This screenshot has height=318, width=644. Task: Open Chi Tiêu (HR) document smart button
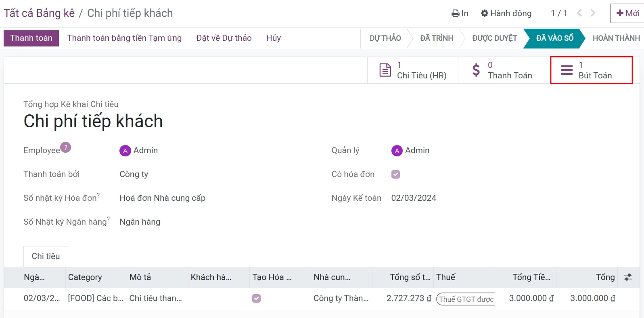pyautogui.click(x=413, y=70)
